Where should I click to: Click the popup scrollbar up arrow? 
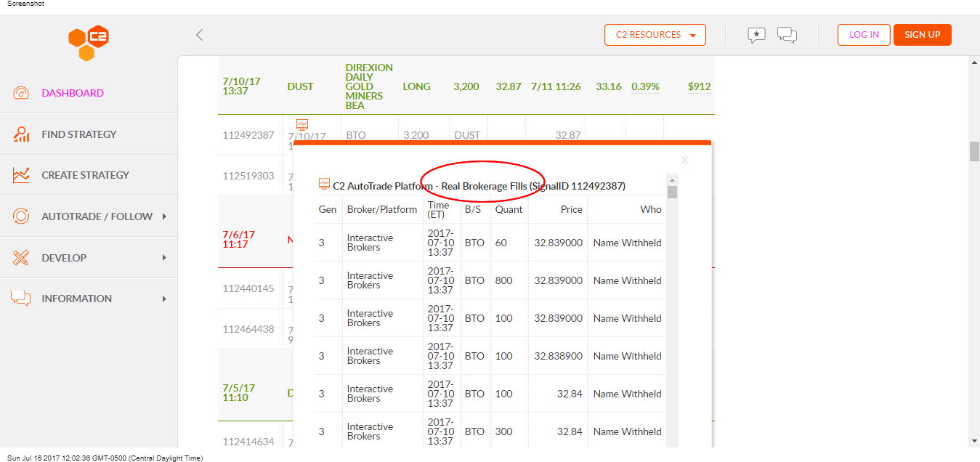tap(672, 180)
